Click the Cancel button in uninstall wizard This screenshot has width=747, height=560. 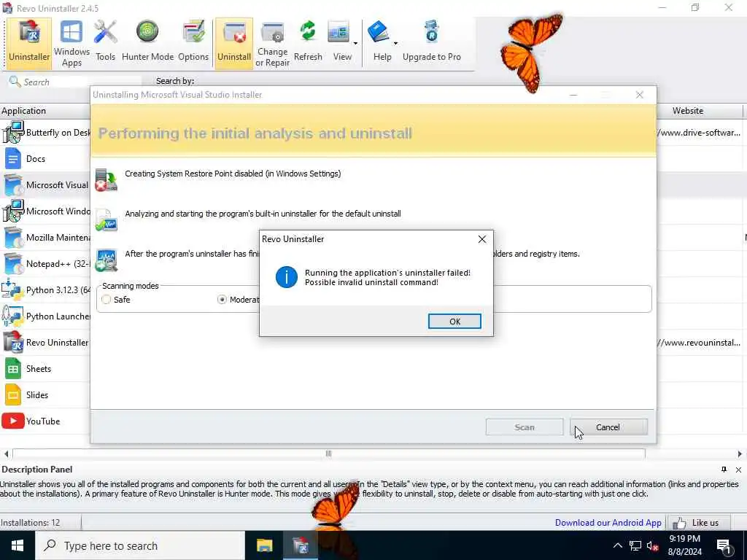tap(608, 427)
